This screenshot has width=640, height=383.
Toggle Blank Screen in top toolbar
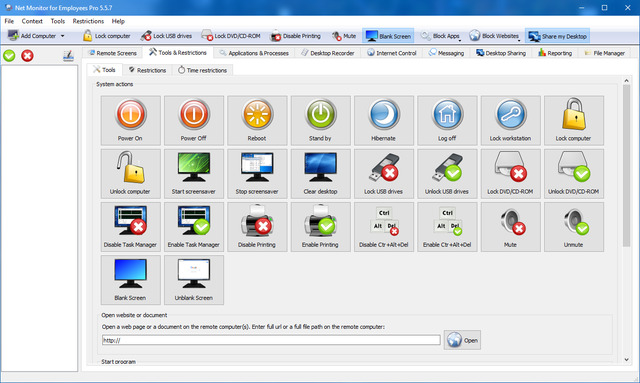[388, 36]
